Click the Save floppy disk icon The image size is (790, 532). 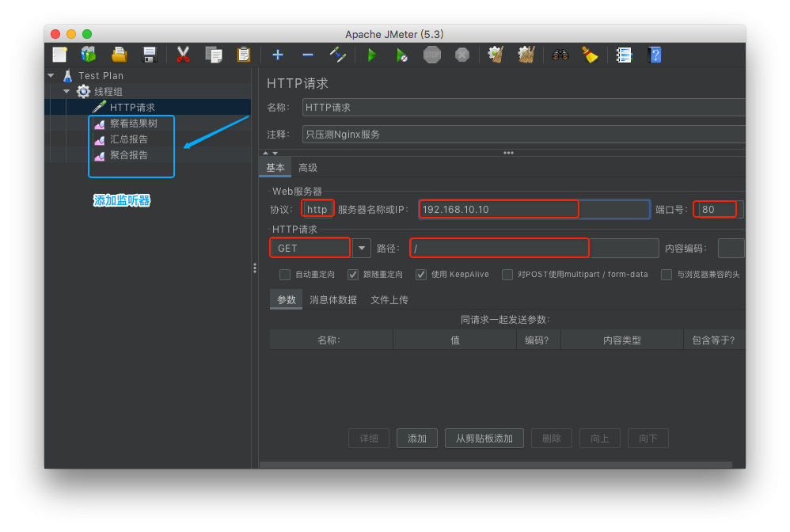(x=149, y=55)
